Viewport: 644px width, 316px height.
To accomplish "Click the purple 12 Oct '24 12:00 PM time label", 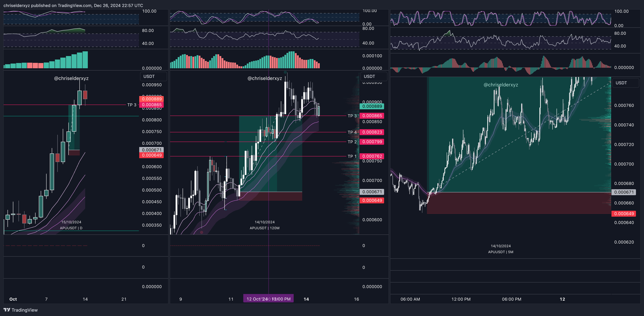I will (x=268, y=299).
